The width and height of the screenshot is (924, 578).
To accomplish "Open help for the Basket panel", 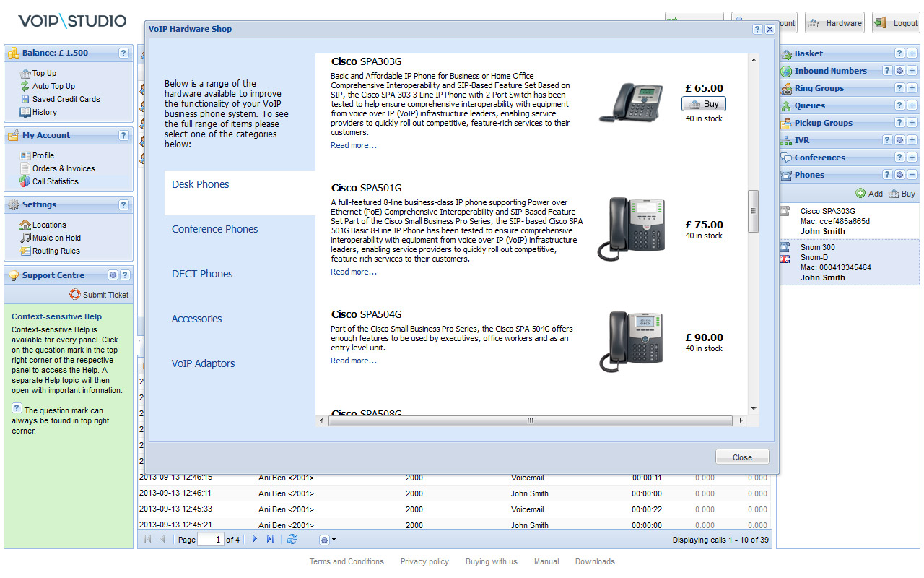I will (x=899, y=53).
